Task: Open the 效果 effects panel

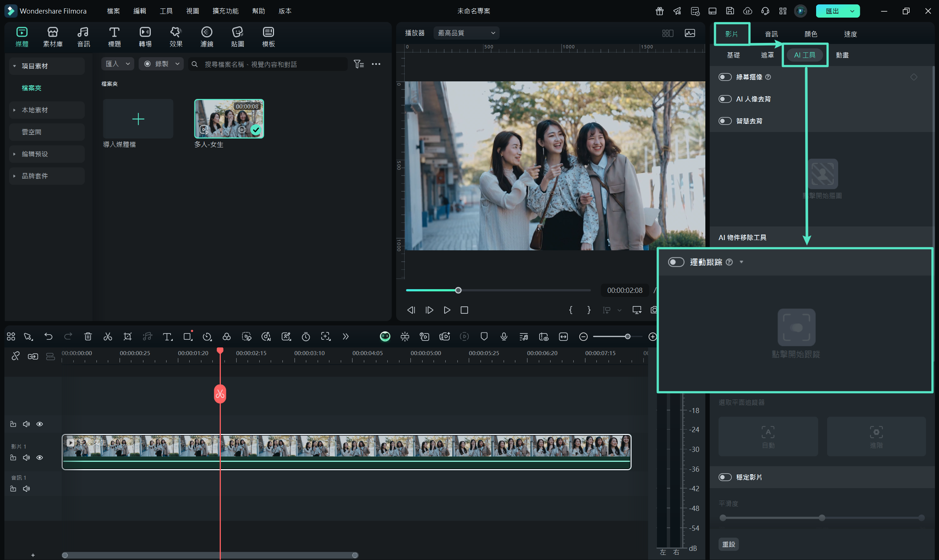Action: click(176, 37)
